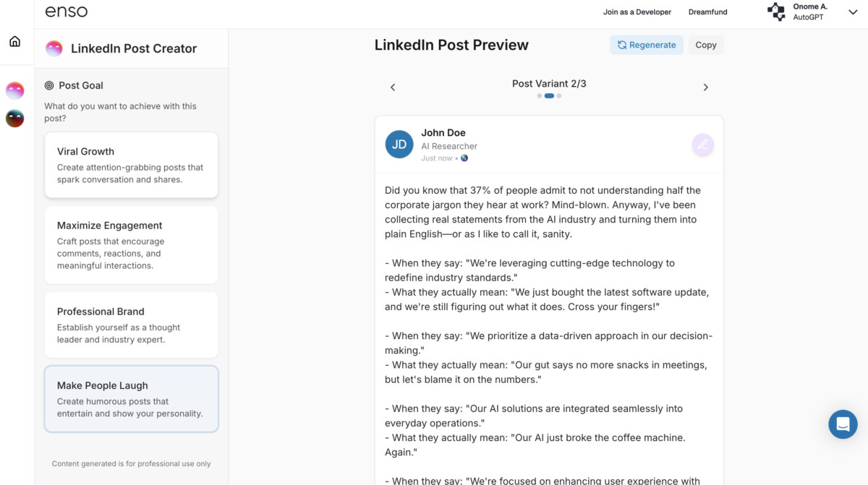Click the Post Goal target icon
Viewport: 868px width, 485px height.
point(51,85)
